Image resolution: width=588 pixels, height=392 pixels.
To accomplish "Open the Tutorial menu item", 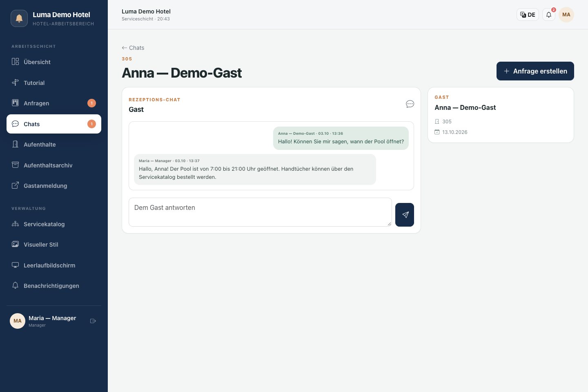I will click(54, 82).
